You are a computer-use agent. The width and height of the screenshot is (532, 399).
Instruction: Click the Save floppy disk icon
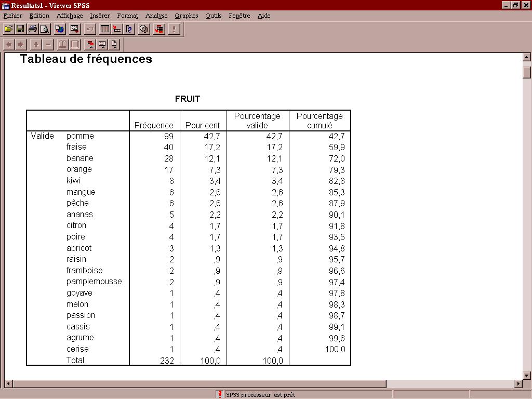[20, 29]
